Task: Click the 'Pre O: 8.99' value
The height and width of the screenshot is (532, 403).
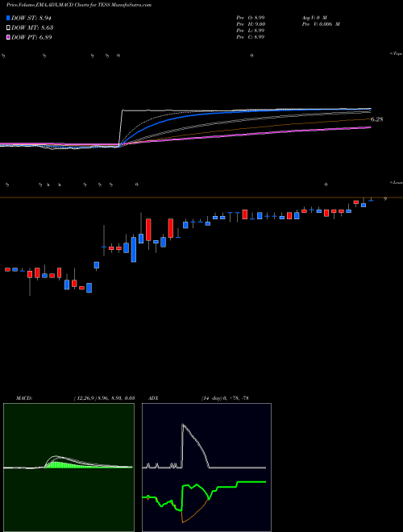Action: coord(251,18)
